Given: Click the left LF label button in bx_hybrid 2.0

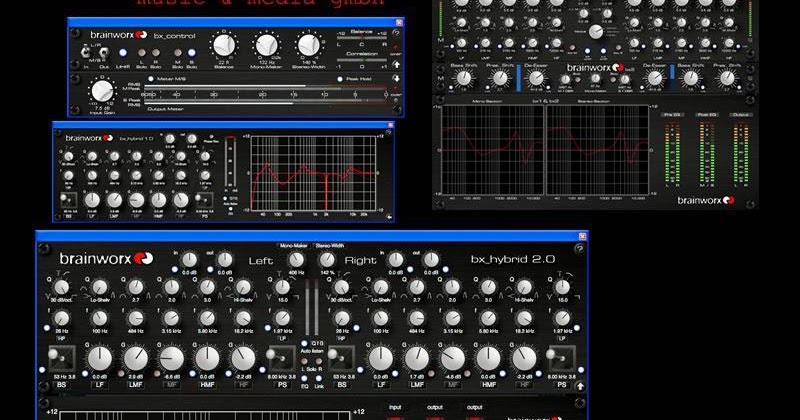Looking at the screenshot, I should pyautogui.click(x=99, y=385).
